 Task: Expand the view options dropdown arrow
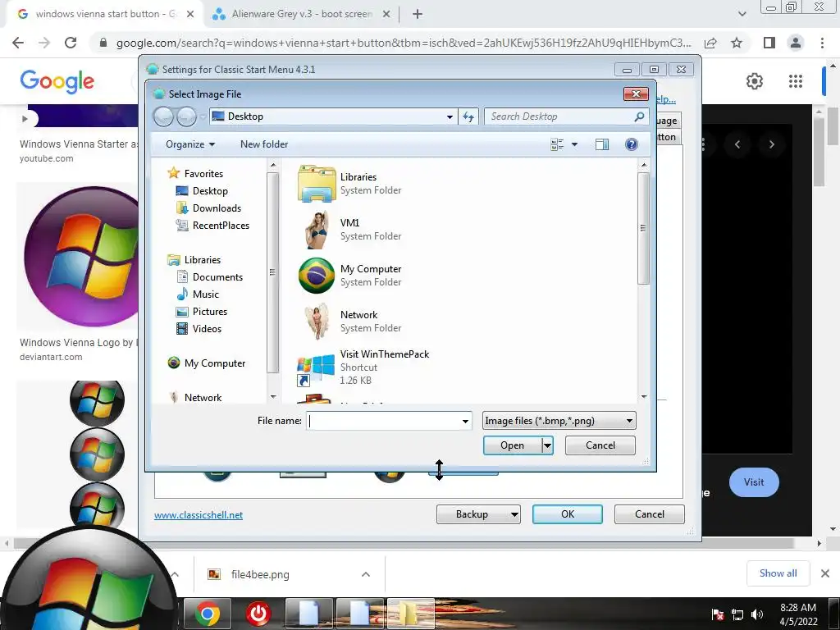click(x=575, y=144)
